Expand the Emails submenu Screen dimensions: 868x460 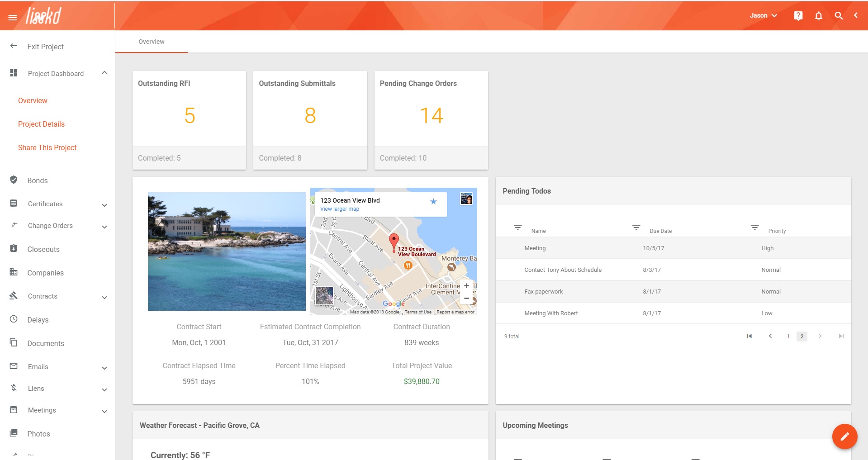pos(104,368)
